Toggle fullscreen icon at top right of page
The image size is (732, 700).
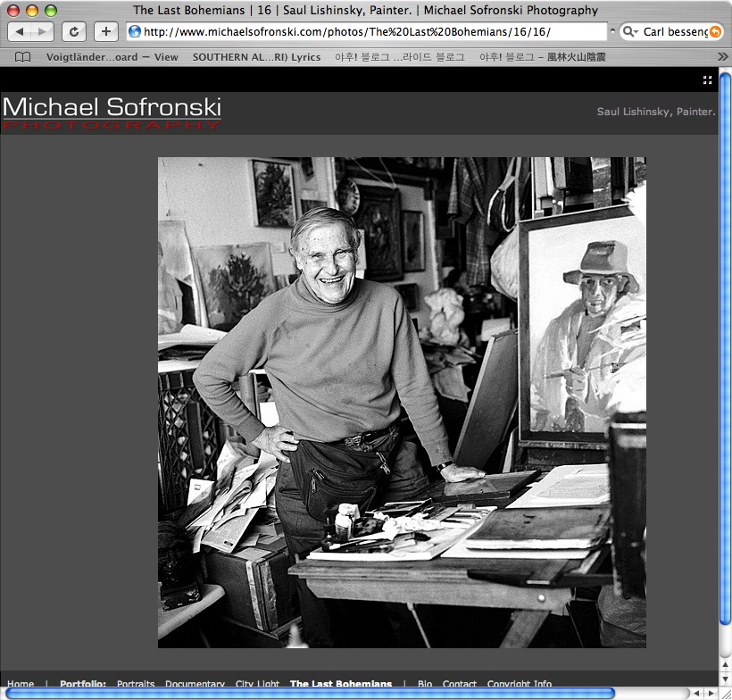click(x=707, y=80)
